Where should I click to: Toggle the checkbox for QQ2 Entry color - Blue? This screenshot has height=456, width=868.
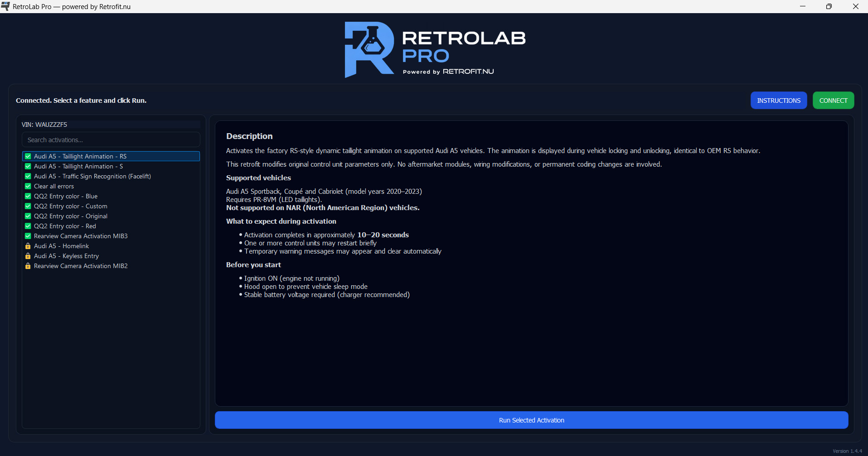pos(27,196)
